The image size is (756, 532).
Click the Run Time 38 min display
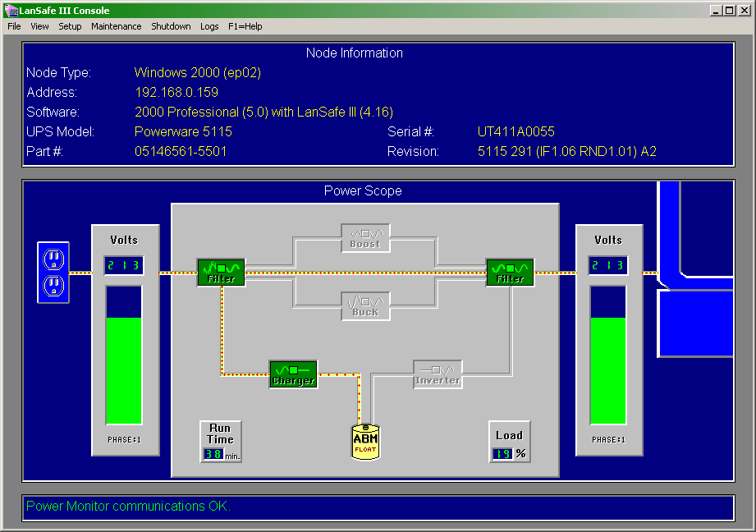tap(221, 442)
